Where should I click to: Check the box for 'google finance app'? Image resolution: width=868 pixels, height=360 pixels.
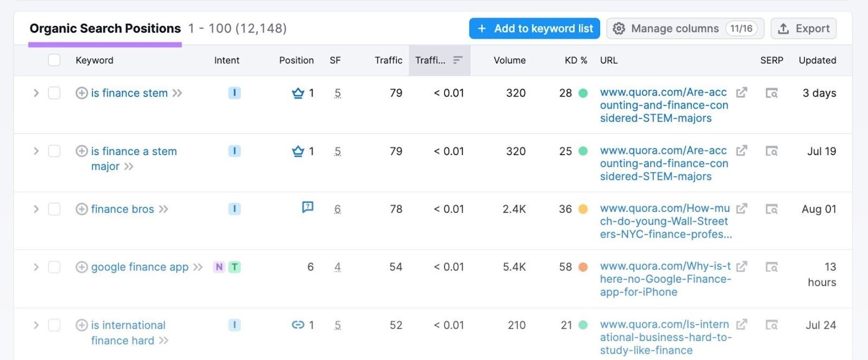point(54,267)
